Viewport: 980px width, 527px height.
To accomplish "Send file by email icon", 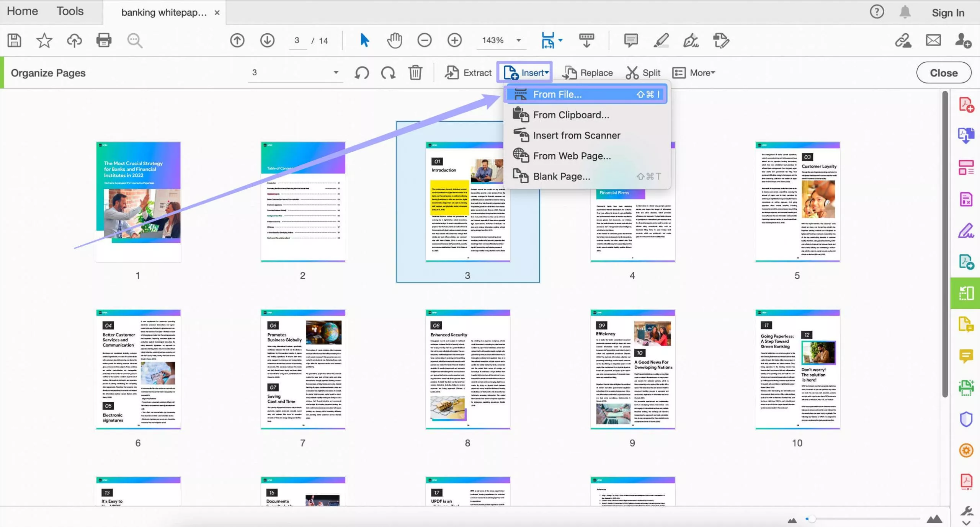I will pyautogui.click(x=933, y=40).
